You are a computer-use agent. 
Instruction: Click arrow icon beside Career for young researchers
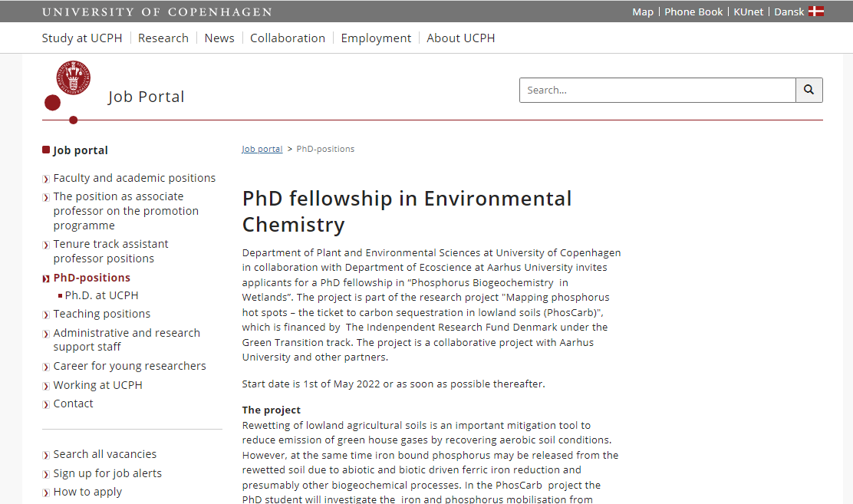[x=46, y=367]
